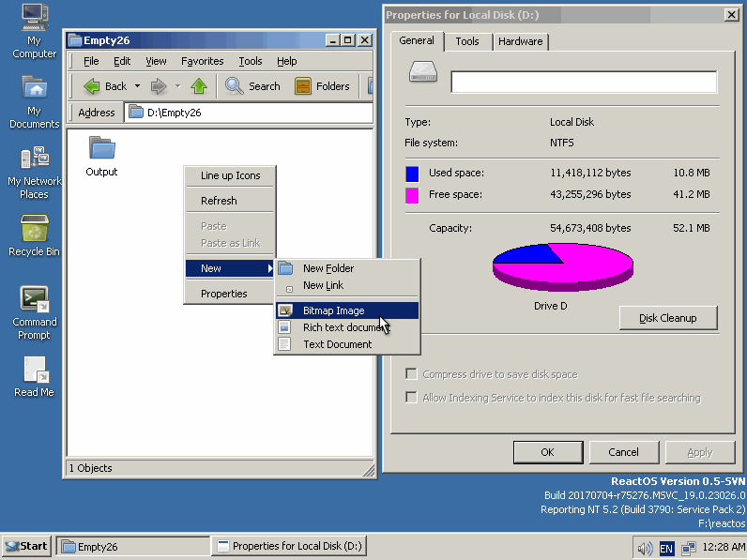This screenshot has width=747, height=560.
Task: Click the drive icon in Properties dialog
Action: coord(422,72)
